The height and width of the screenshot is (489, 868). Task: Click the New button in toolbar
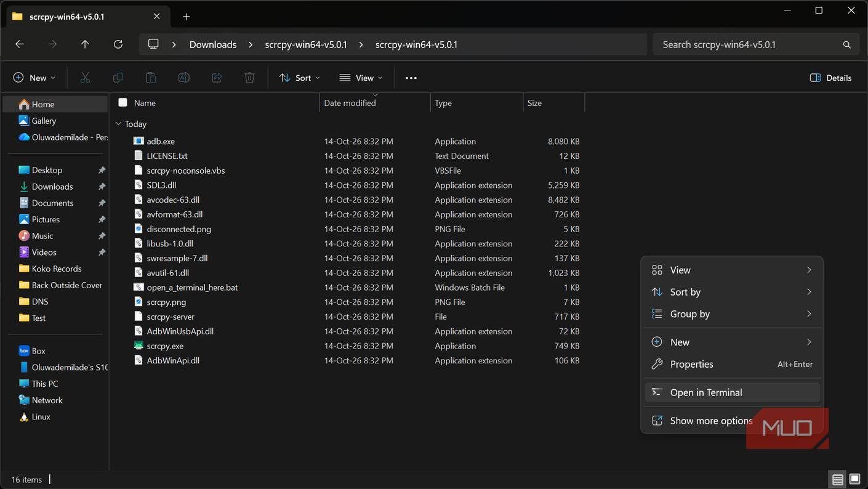[34, 78]
